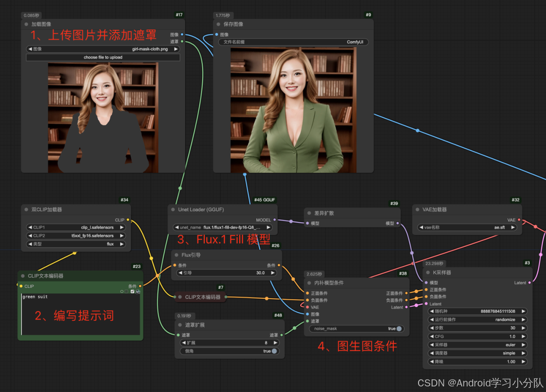Click the 遮罩 output port on 遮罩扩展
Viewport: 546px width, 392px height.
click(282, 335)
